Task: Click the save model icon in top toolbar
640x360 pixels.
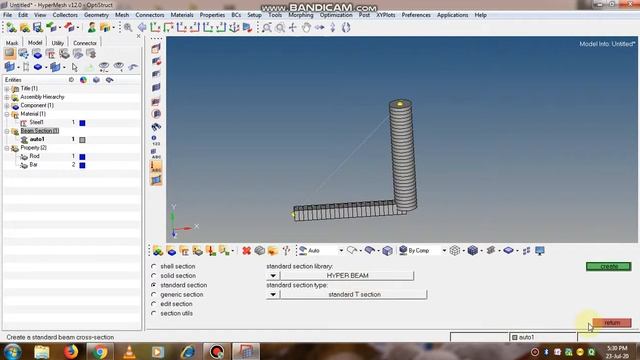Action: [38, 27]
